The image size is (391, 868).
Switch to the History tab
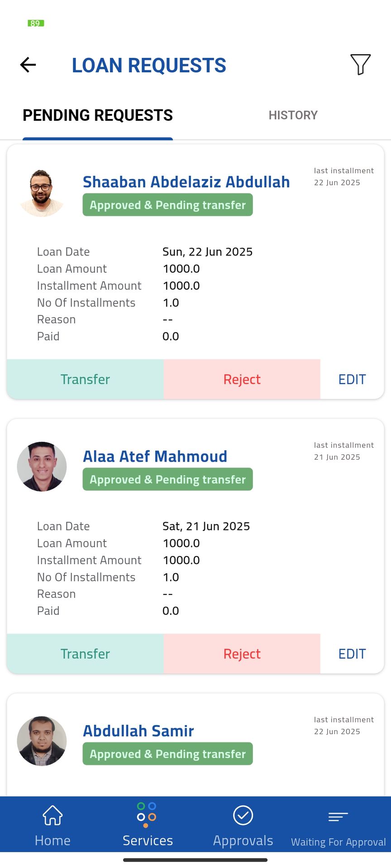coord(293,115)
